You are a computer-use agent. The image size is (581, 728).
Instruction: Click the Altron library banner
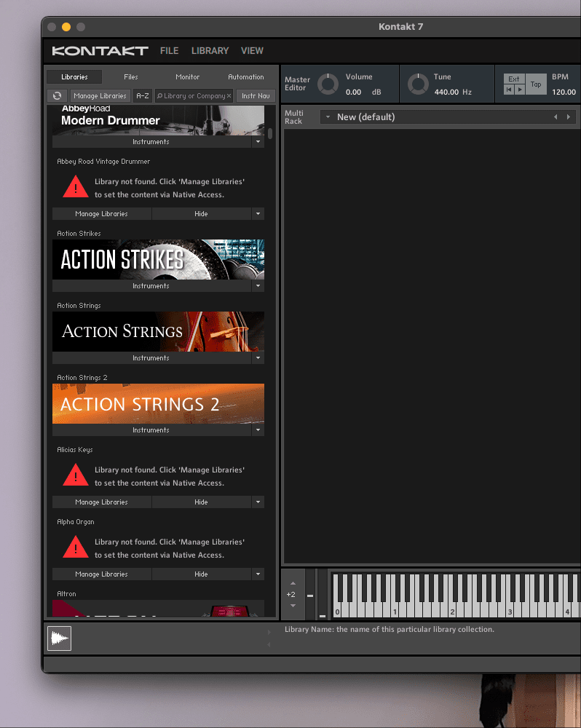click(159, 608)
